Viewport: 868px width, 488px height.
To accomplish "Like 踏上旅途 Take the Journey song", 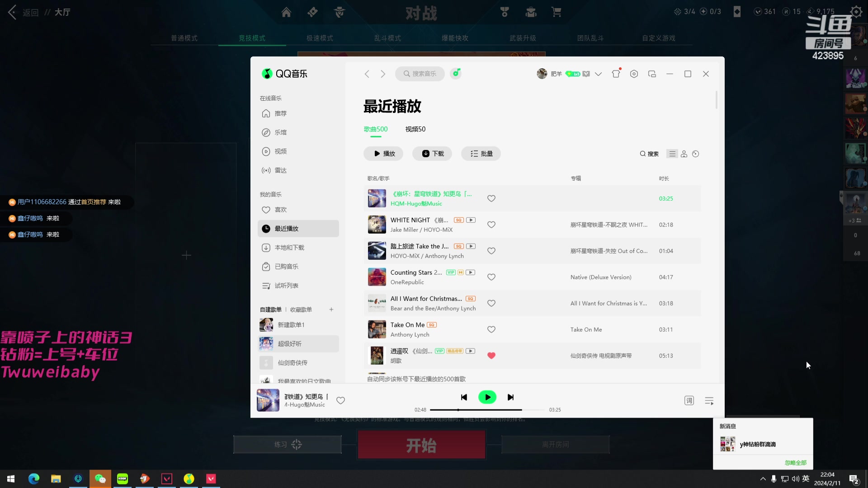I will [x=491, y=251].
